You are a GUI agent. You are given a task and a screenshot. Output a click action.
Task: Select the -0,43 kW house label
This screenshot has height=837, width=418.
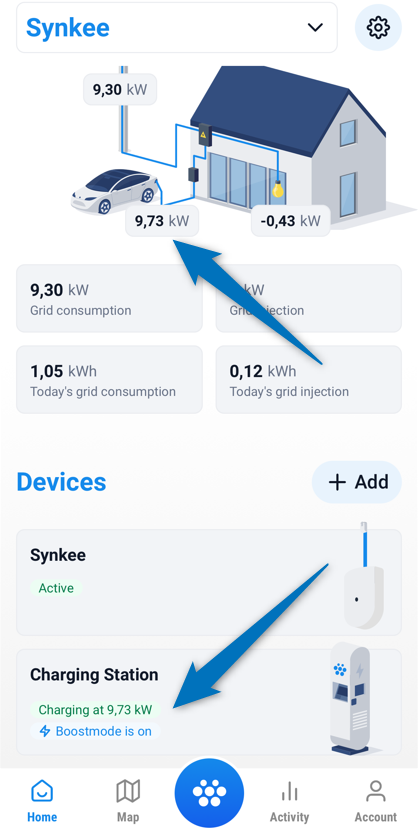coord(290,221)
